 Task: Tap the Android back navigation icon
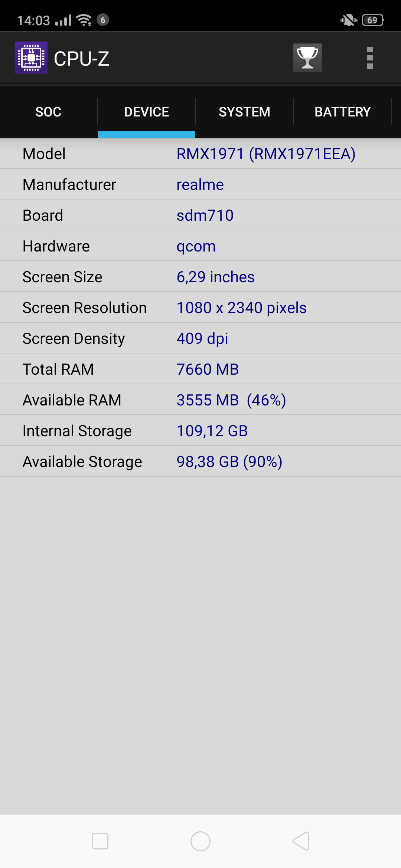click(301, 841)
